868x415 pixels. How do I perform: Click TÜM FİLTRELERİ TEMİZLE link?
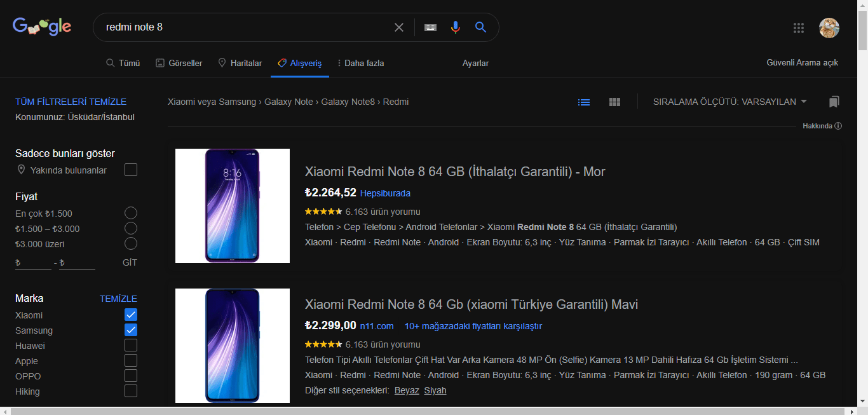[71, 102]
